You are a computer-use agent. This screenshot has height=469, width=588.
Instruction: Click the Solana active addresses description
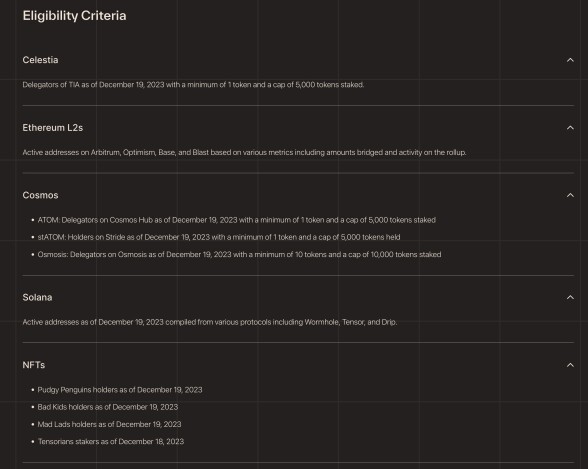tap(210, 322)
